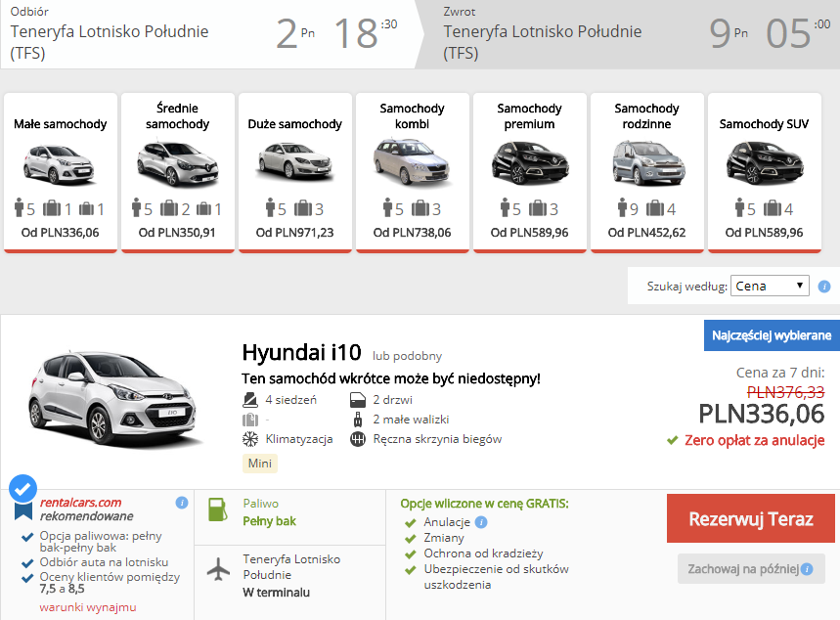
Task: Click Od PLN452,62 price under Samochody rodzinne
Action: click(646, 233)
